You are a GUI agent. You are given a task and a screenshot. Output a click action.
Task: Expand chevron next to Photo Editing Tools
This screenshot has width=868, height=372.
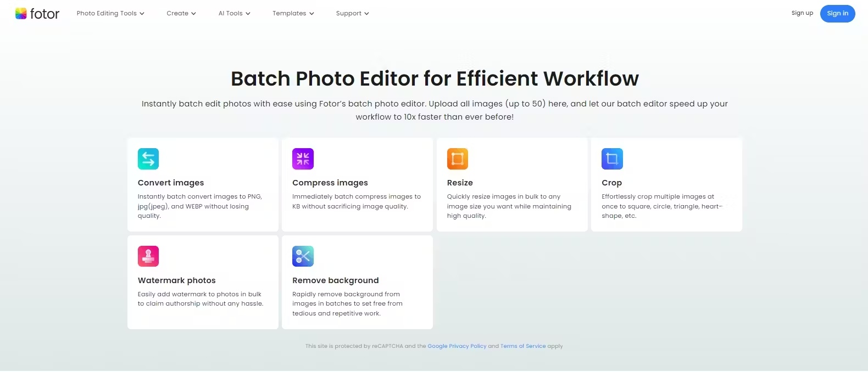click(x=142, y=14)
